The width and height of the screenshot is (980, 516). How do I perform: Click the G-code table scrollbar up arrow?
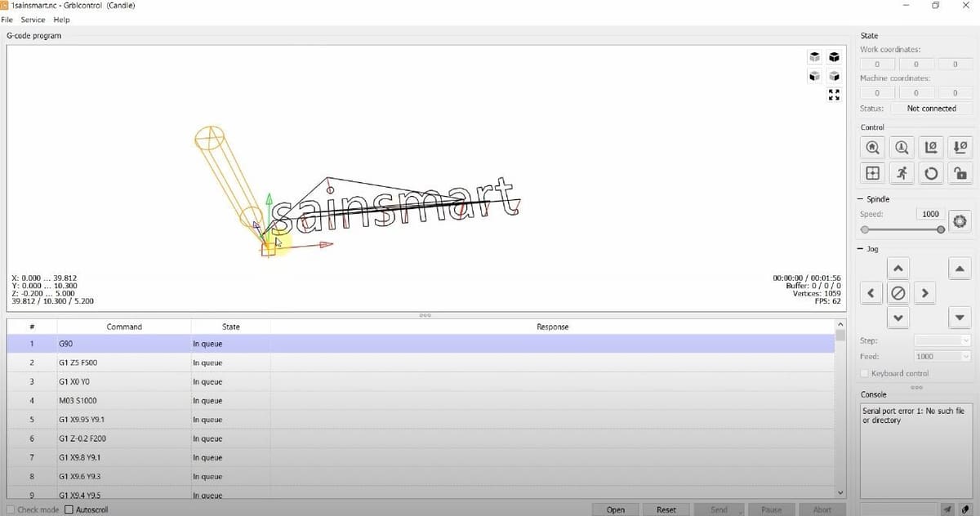tap(840, 323)
